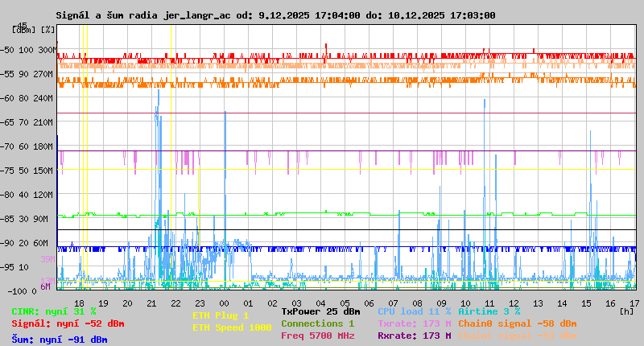
Task: Click the '[h]' axis unit label
Action: (x=626, y=311)
